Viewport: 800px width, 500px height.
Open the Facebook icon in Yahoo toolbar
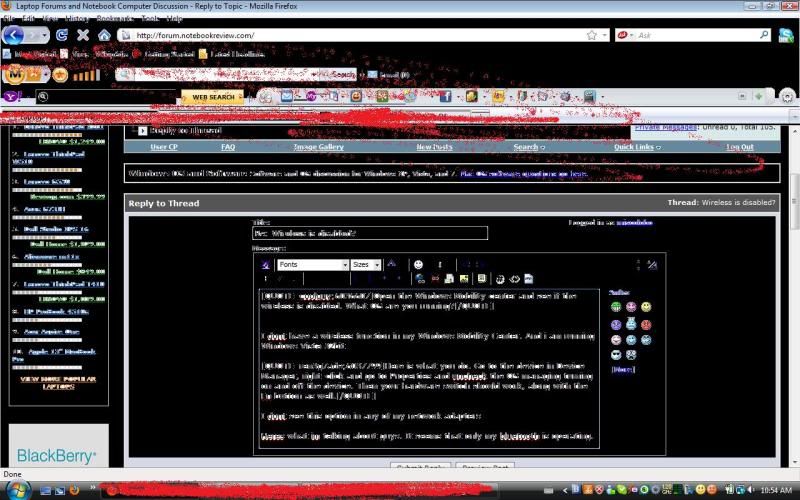coord(445,96)
